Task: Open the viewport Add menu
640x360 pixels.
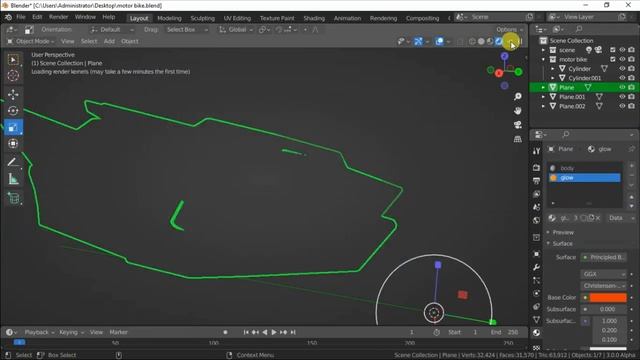Action: [x=109, y=41]
